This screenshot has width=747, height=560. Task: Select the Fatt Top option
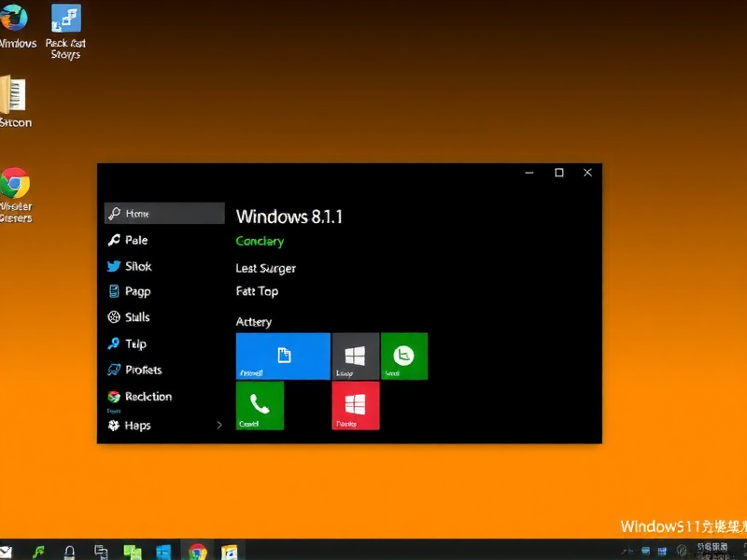[257, 291]
